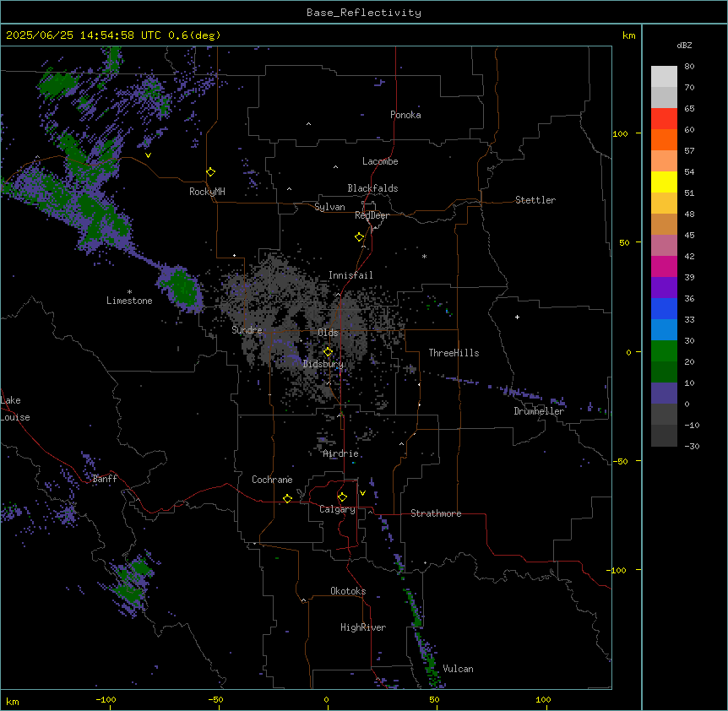728x711 pixels.
Task: Click the 45 value on the dBZ legend
Action: (689, 236)
